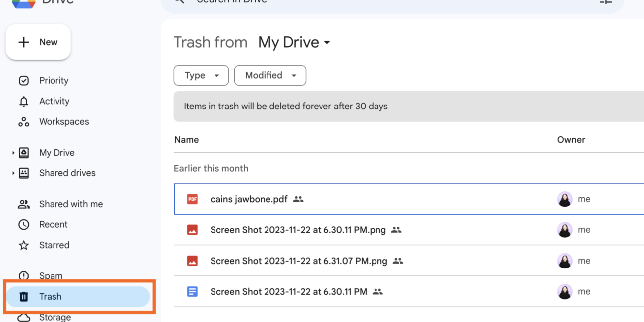The width and height of the screenshot is (644, 322).
Task: Click the Activity bell icon
Action: click(x=23, y=101)
